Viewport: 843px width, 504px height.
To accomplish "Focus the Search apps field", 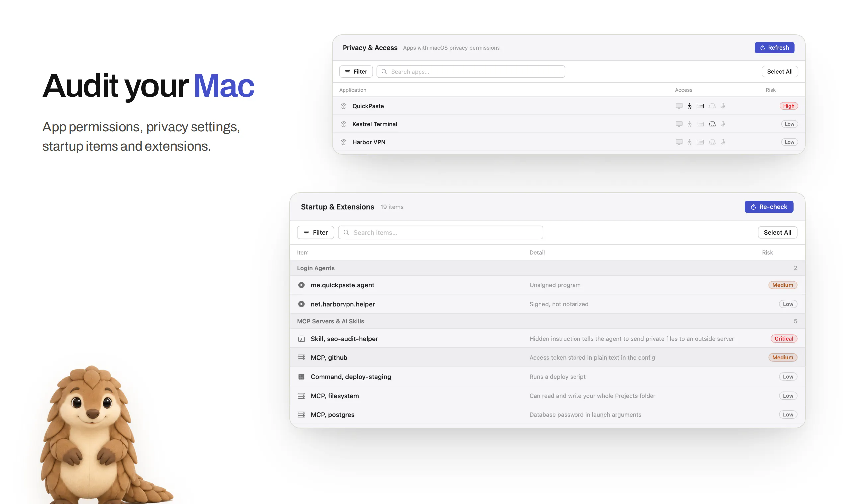I will click(470, 71).
